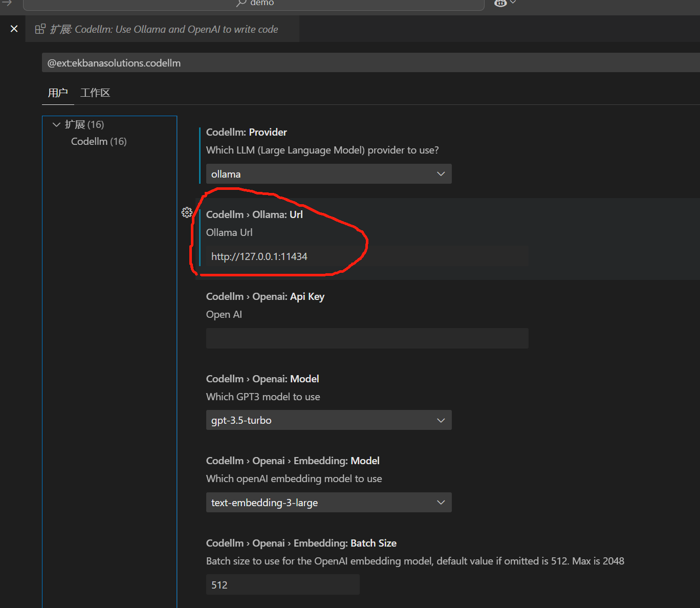
Task: Select Codellm (16) in the settings tree
Action: pyautogui.click(x=99, y=141)
